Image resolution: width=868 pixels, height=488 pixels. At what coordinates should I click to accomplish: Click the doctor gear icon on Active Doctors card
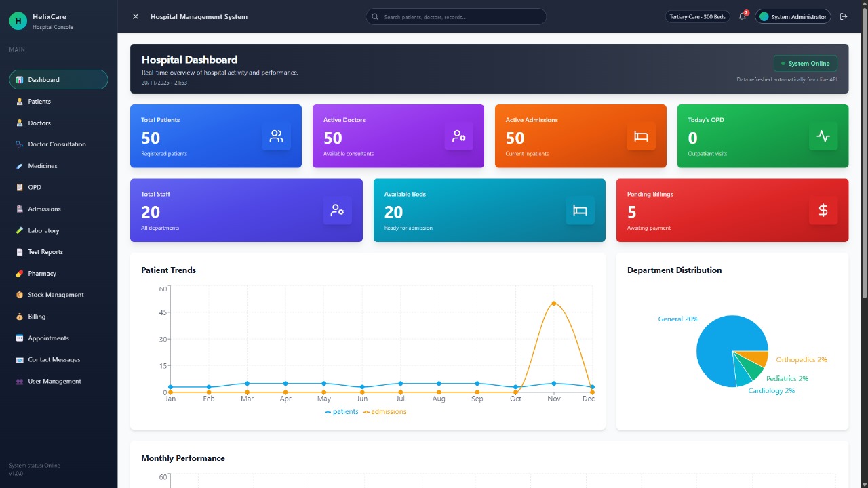point(458,136)
